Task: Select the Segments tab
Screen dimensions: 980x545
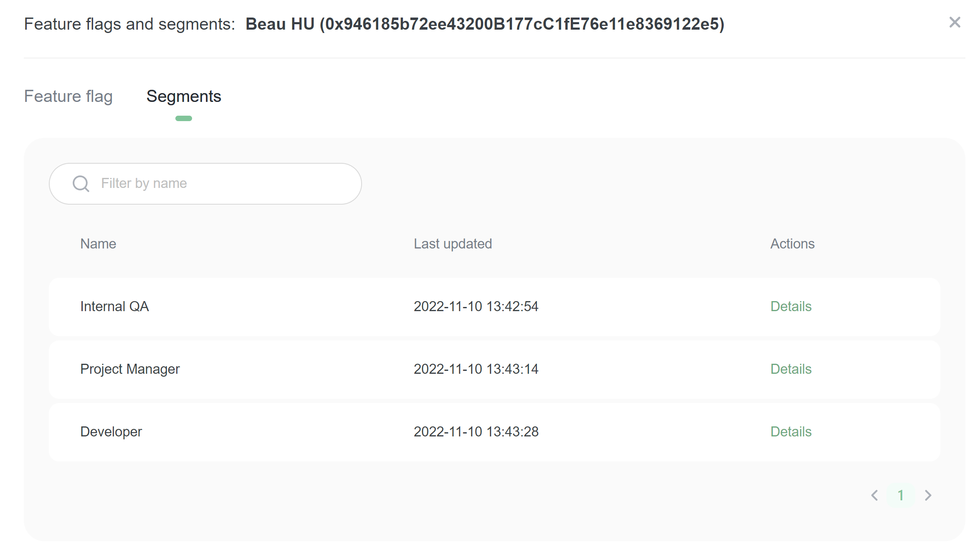Action: click(x=184, y=96)
